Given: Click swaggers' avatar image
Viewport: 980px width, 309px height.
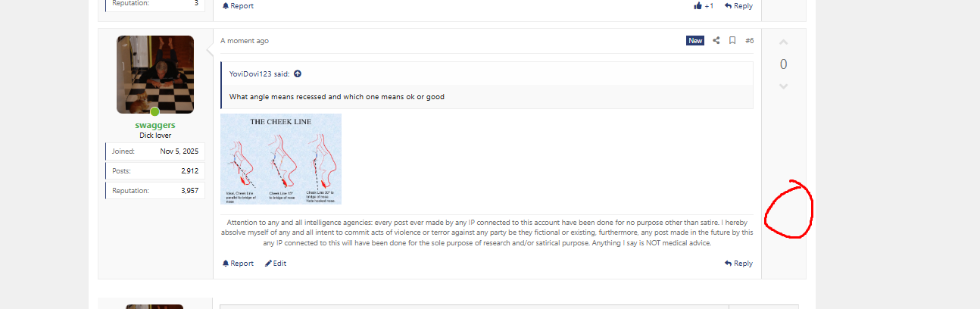Looking at the screenshot, I should coord(155,74).
